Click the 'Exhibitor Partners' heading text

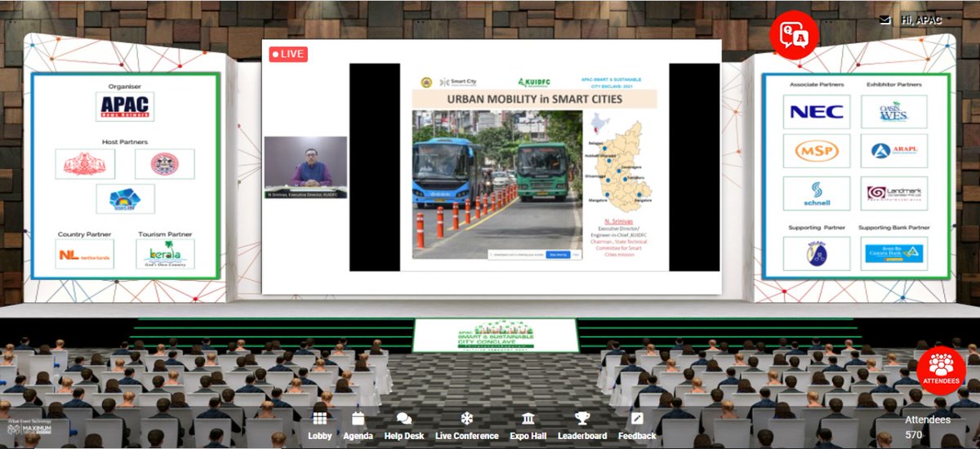(x=894, y=85)
